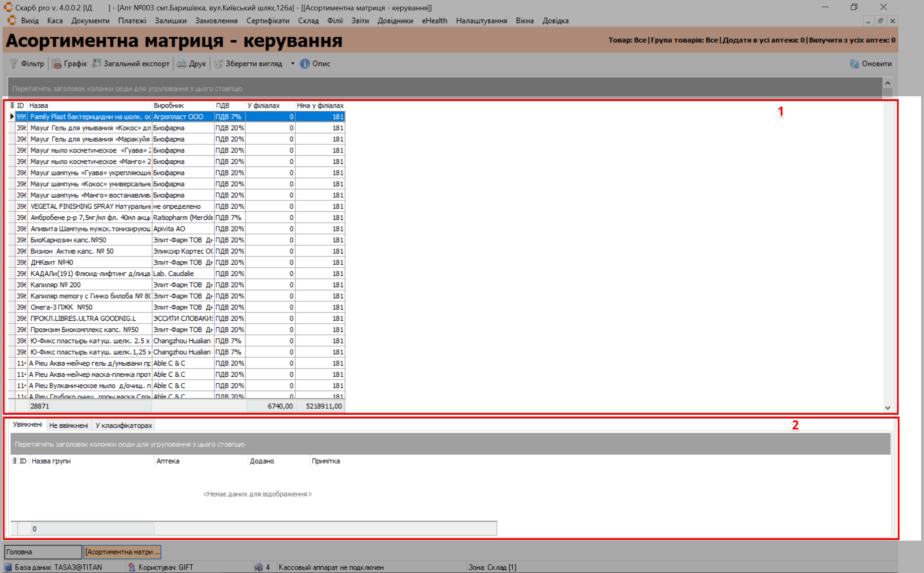Select the Амбробене р-р row
924x573 pixels.
90,217
